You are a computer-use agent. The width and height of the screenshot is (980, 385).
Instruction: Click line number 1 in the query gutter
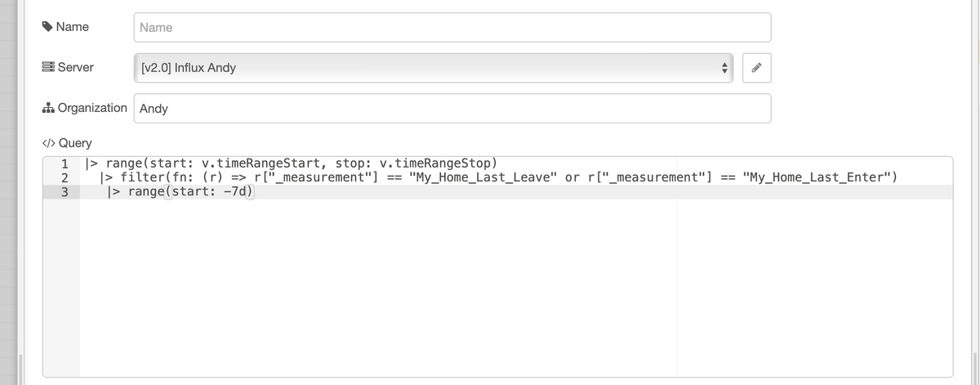(x=65, y=163)
